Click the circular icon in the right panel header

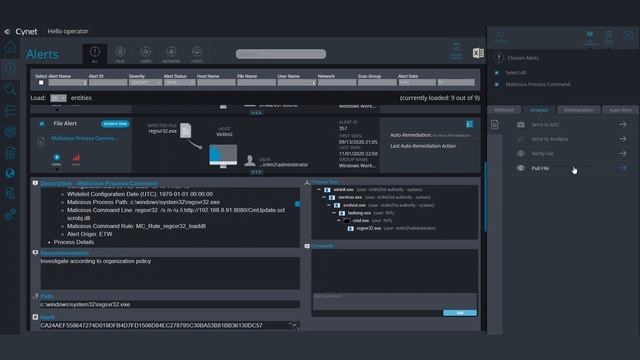628,36
